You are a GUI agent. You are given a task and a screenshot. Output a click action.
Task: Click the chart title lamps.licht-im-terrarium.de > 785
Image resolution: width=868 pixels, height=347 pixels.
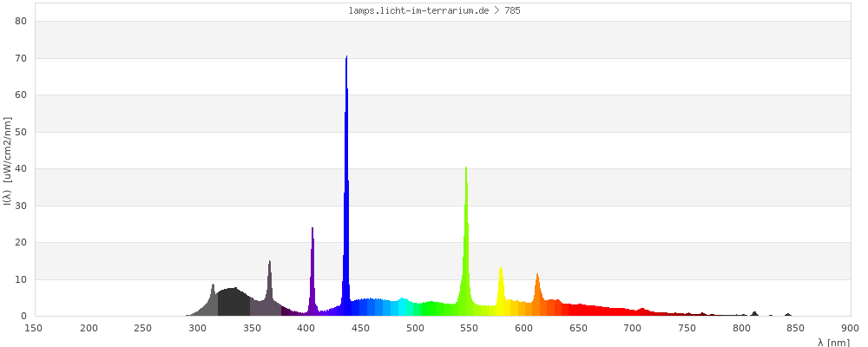pyautogui.click(x=435, y=10)
